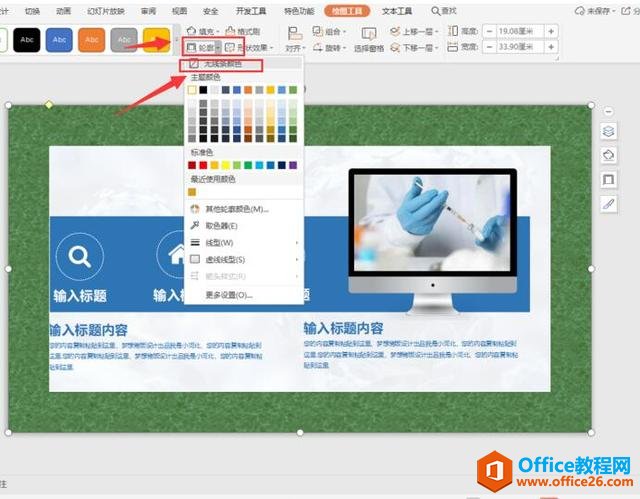Expand the 旋转 dropdown arrow

tap(344, 48)
